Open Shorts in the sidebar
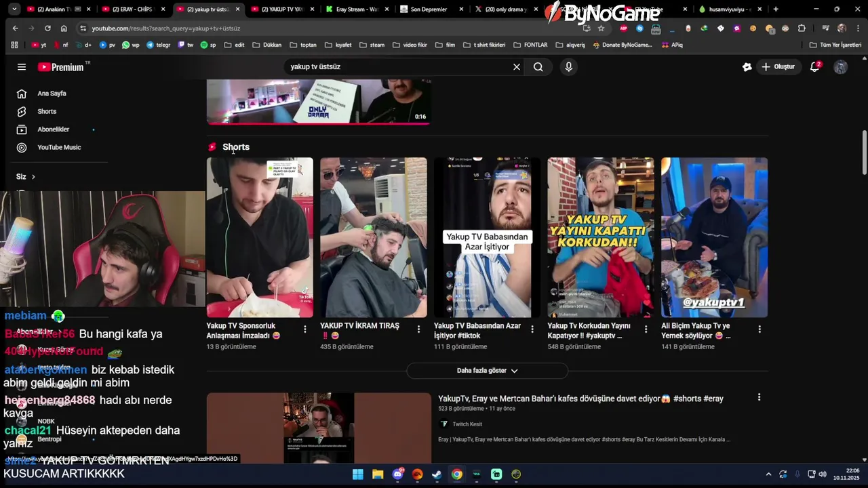The height and width of the screenshot is (488, 868). tap(47, 111)
